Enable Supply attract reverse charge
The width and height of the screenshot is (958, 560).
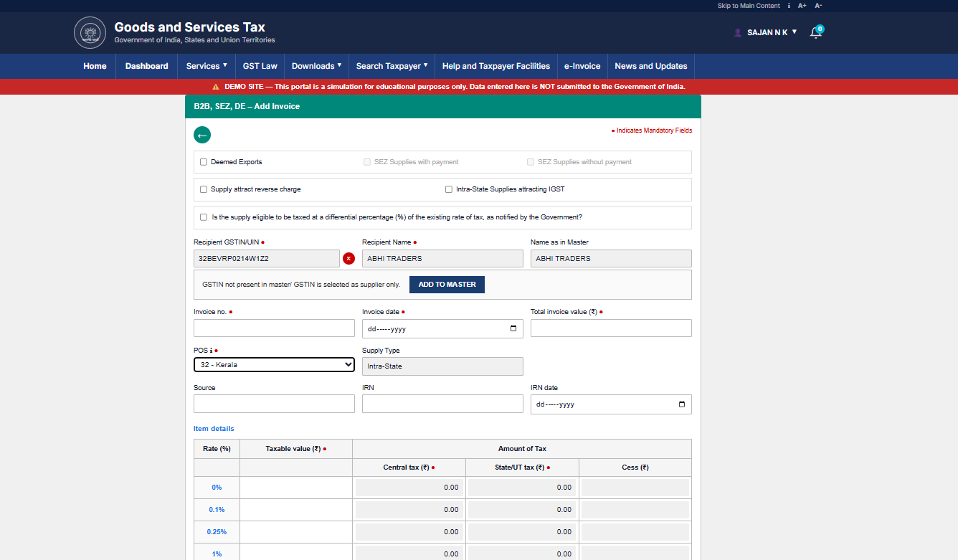[x=204, y=189]
